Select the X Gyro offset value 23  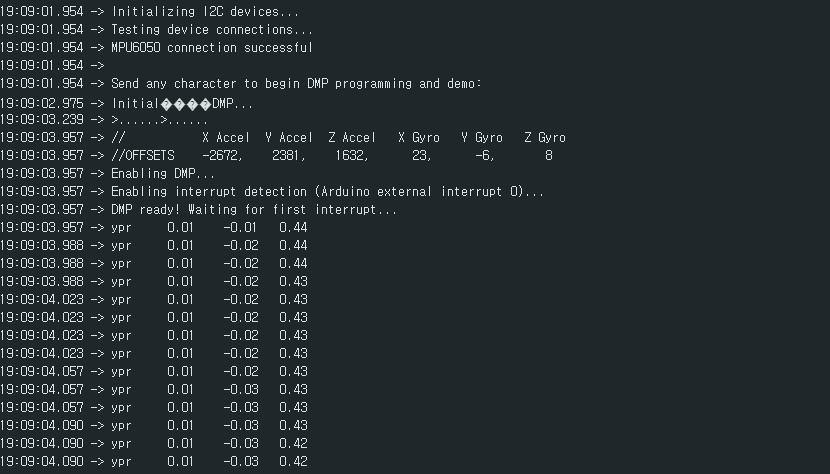click(422, 156)
